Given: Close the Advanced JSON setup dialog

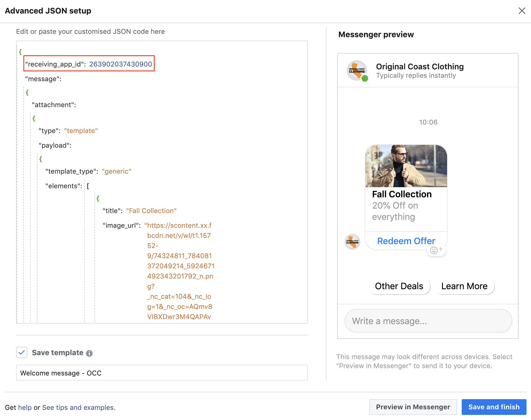Looking at the screenshot, I should tap(522, 11).
